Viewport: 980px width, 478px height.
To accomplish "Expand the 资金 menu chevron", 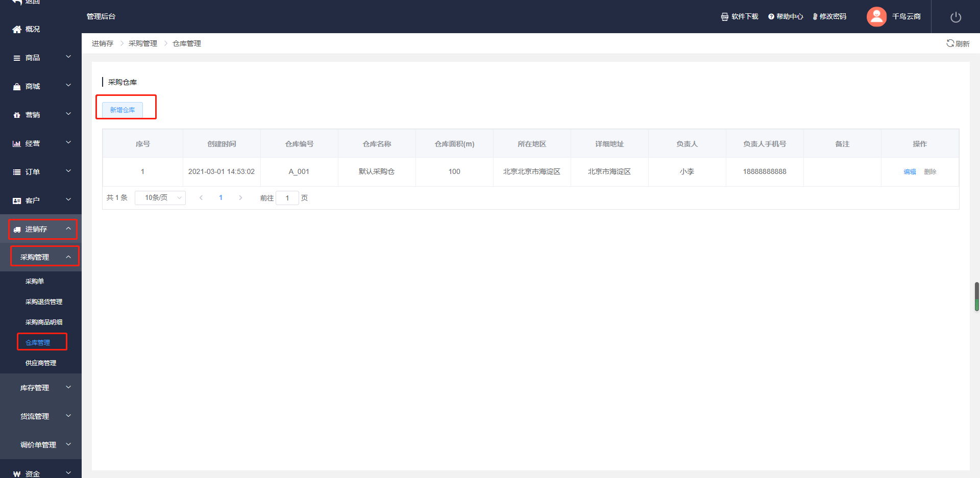I will pos(68,473).
